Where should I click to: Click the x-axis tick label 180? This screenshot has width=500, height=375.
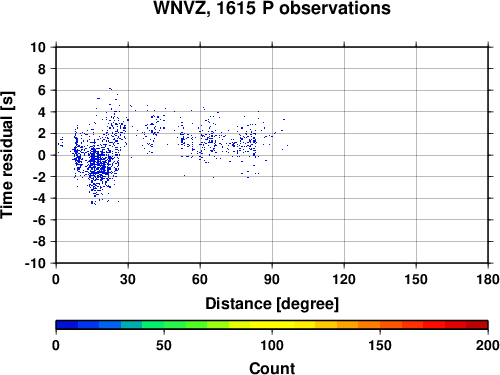[x=488, y=279]
